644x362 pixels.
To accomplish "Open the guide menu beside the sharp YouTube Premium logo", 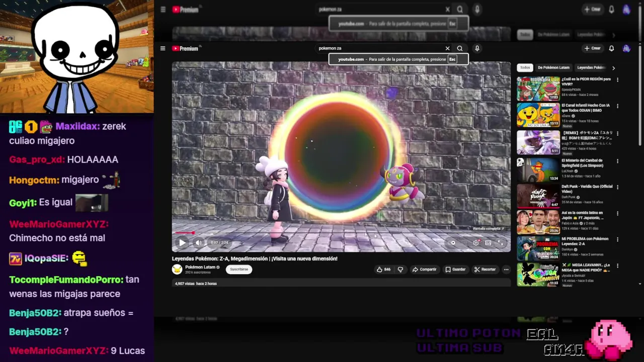I will click(x=163, y=48).
